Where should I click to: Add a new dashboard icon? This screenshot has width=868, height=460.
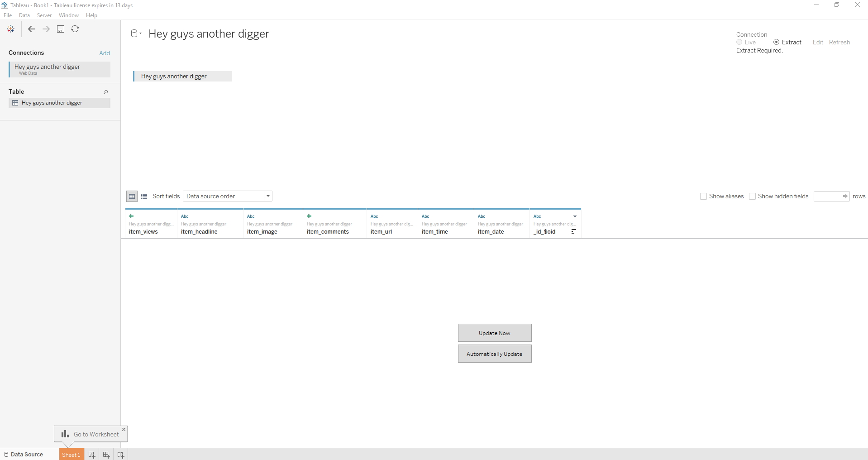(x=106, y=455)
